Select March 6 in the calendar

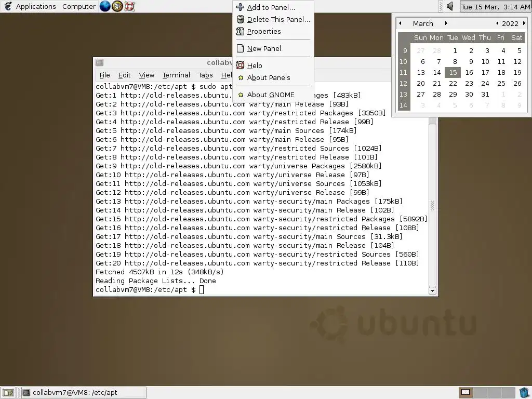(x=423, y=61)
